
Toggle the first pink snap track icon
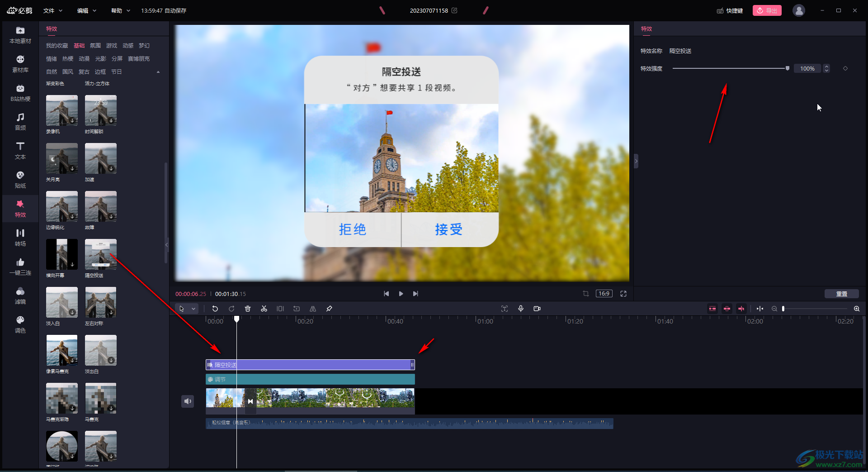[712, 309]
